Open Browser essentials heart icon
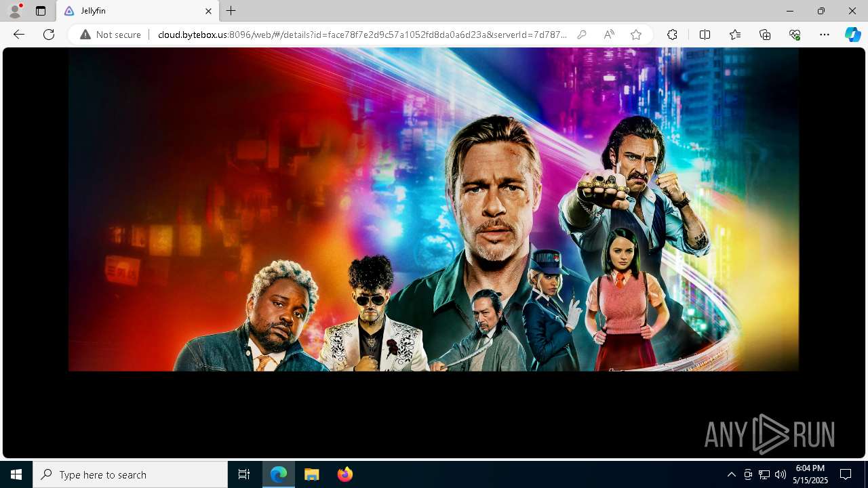Viewport: 868px width, 488px height. click(x=795, y=35)
